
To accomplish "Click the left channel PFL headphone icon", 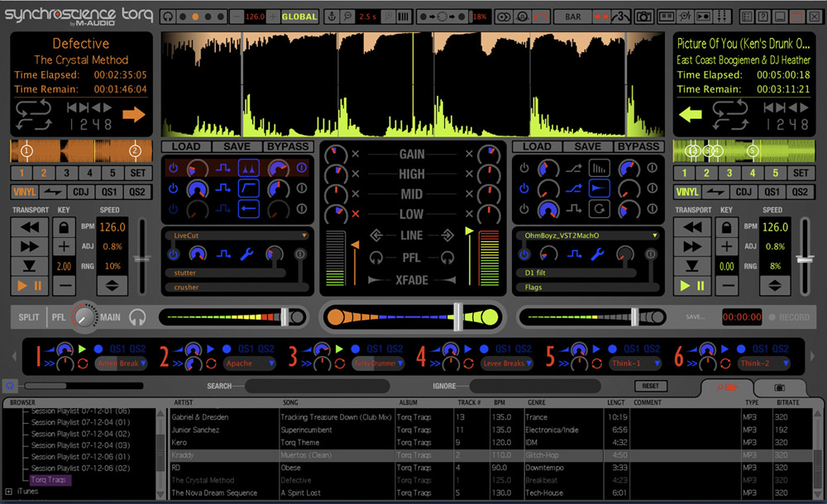I will 376,258.
